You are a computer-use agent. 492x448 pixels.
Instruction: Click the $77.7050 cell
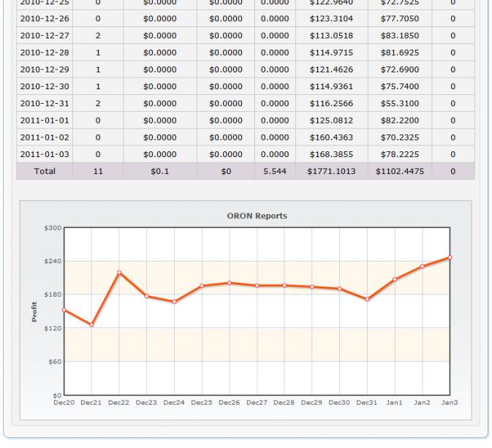coord(400,18)
